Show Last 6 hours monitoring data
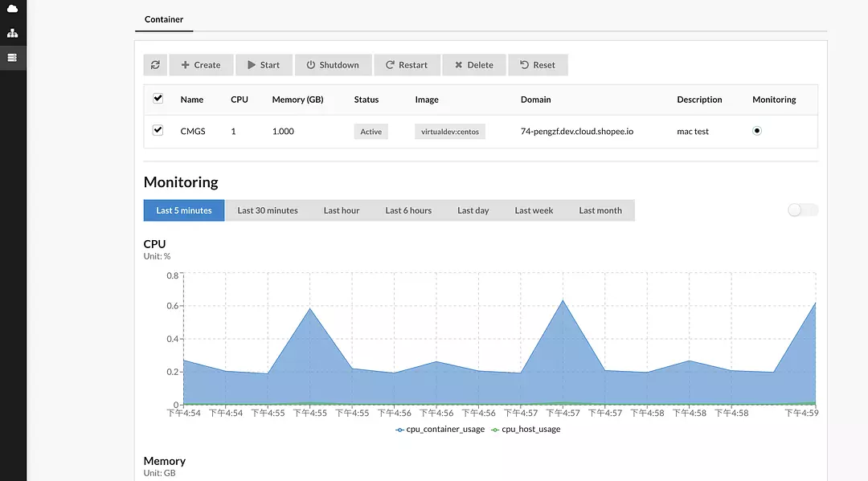 click(x=408, y=210)
